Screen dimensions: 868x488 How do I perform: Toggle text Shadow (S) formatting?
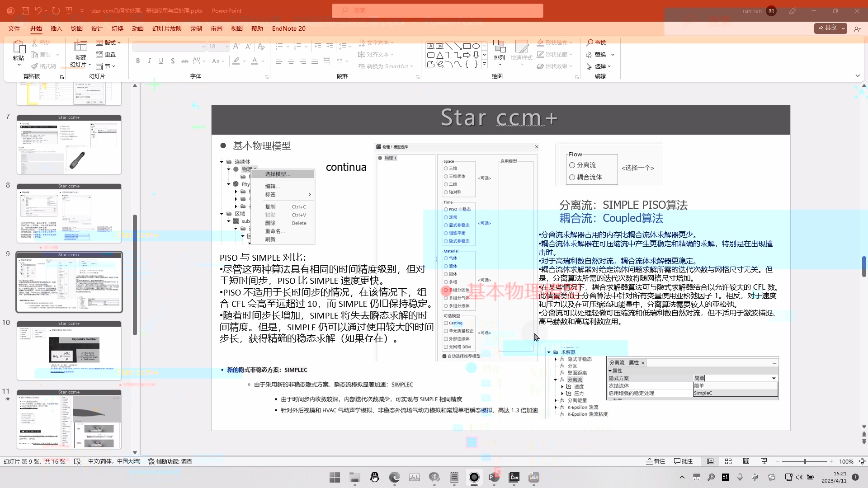(173, 61)
